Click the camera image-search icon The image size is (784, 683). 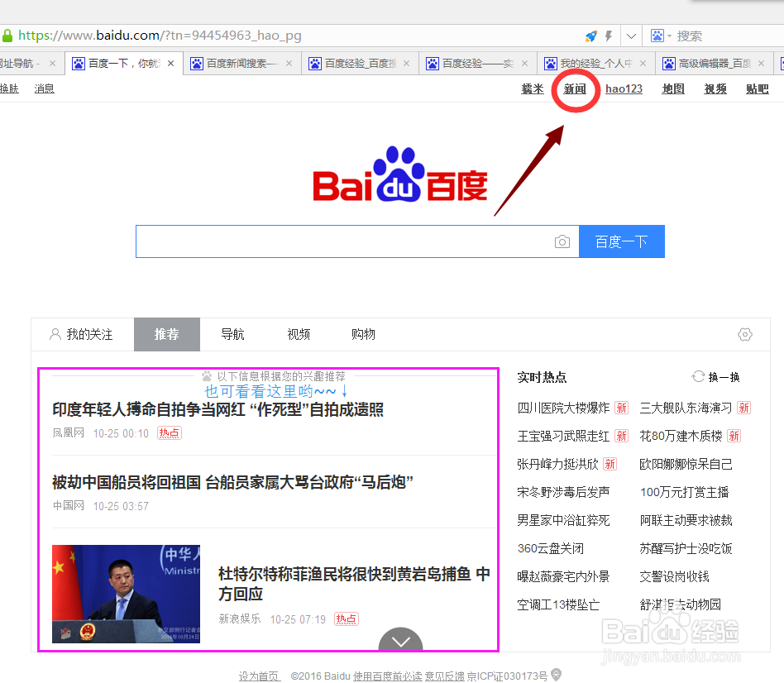(562, 242)
